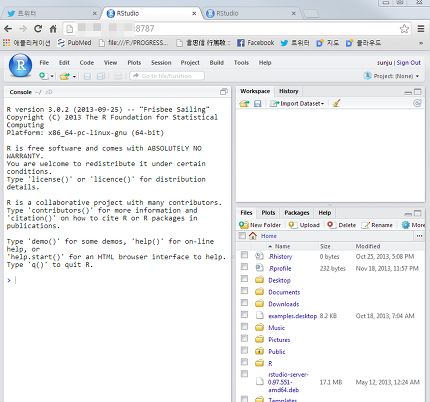
Task: Switch to the History tab
Action: [289, 91]
